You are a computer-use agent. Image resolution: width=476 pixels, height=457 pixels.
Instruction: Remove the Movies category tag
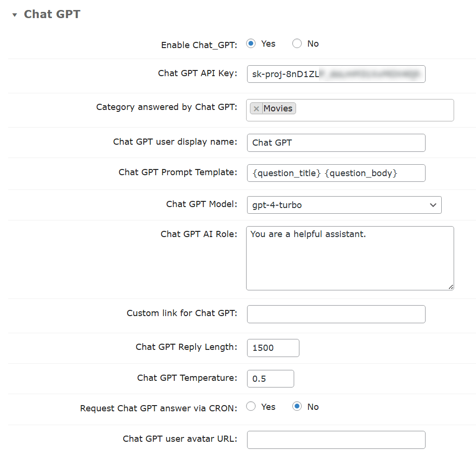pos(256,109)
